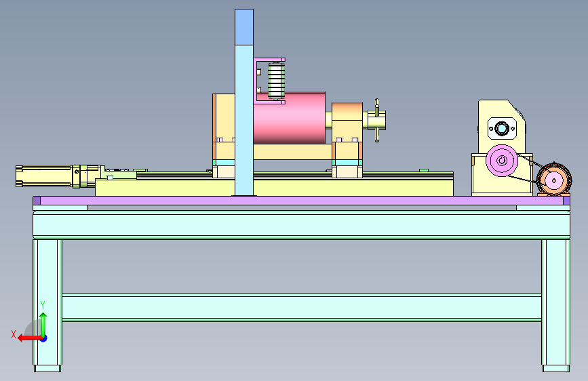Select the lower horizontal cross-beam of frame
Viewport: 588px width, 381px height.
click(x=302, y=307)
